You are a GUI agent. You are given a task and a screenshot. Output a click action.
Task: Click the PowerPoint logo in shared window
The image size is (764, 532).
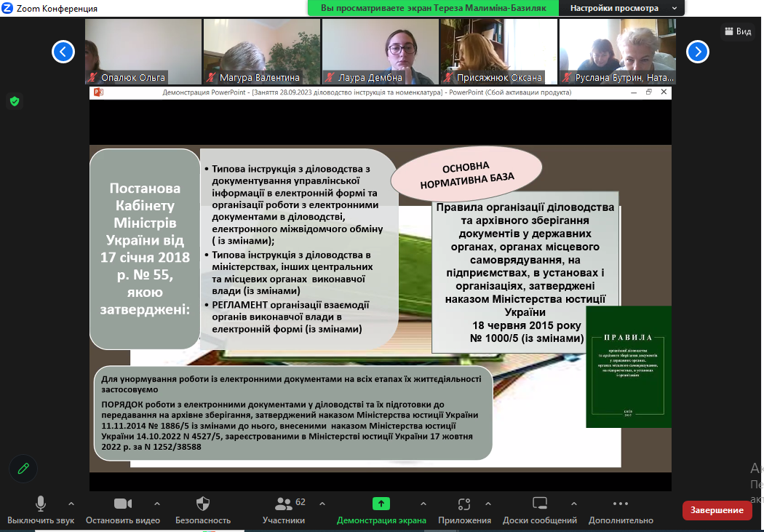(98, 92)
